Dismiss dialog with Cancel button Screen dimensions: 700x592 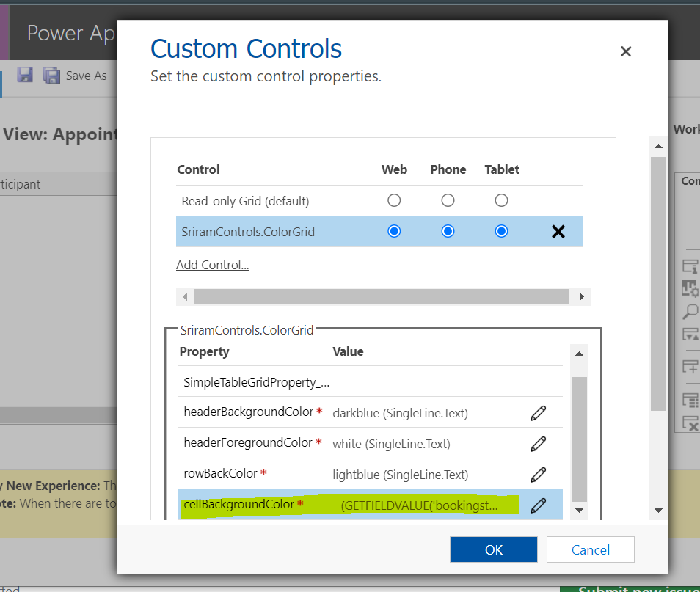tap(590, 549)
